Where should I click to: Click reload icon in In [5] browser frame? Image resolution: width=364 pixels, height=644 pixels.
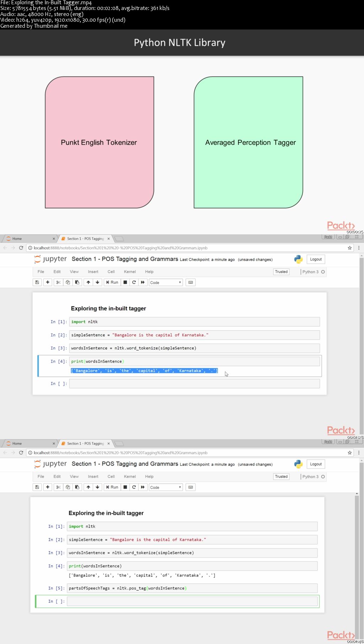pos(21,453)
